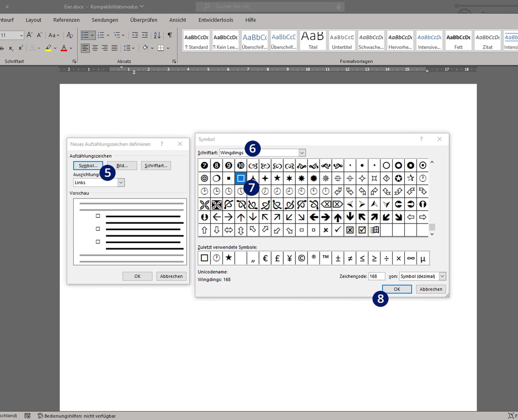Confirm the Symbol dialog with OK
Screen dimensions: 518x420
[397, 289]
